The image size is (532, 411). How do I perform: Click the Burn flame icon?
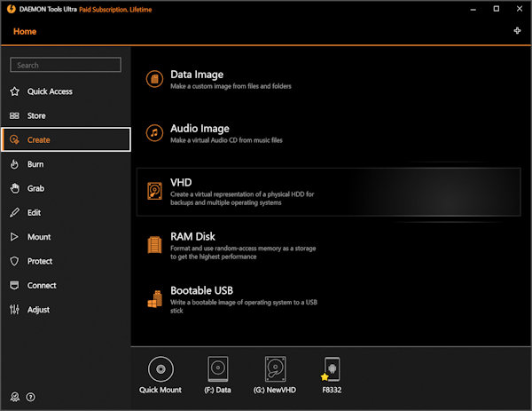(x=14, y=164)
